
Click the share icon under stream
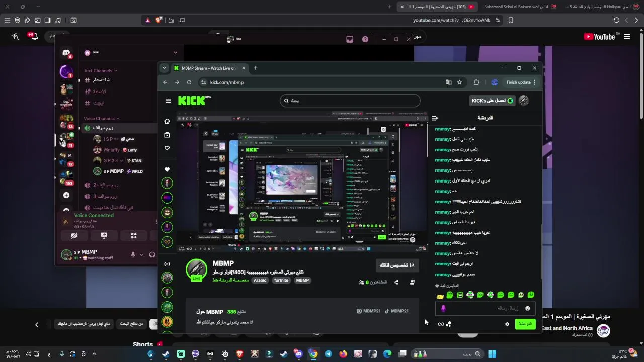(x=396, y=282)
